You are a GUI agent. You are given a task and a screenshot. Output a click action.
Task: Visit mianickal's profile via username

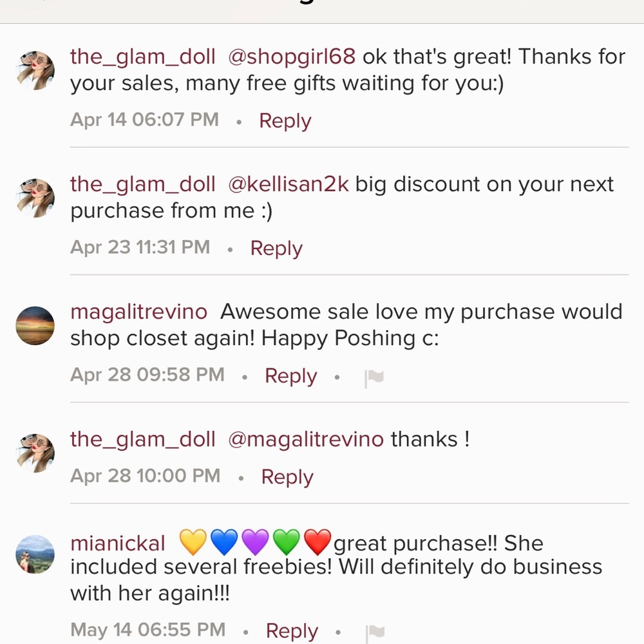pyautogui.click(x=118, y=544)
